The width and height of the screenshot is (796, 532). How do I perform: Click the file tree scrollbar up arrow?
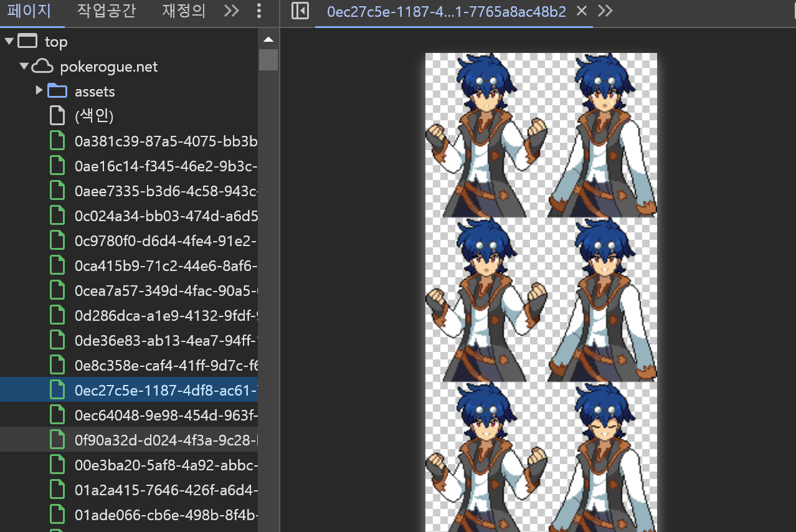click(x=268, y=39)
